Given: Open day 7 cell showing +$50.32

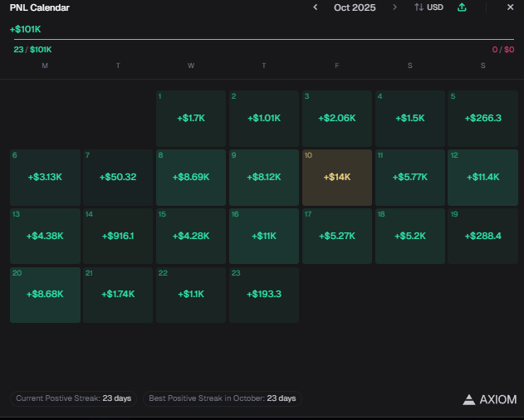Looking at the screenshot, I should 118,178.
